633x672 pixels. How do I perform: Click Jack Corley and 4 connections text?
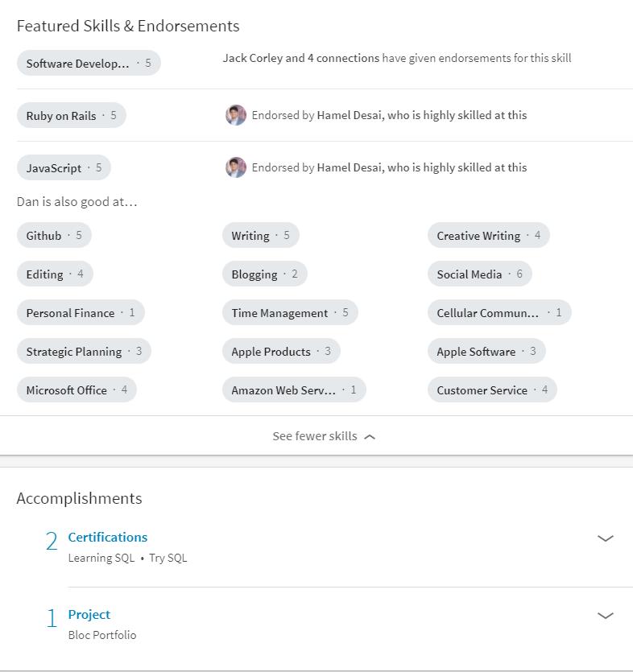300,58
